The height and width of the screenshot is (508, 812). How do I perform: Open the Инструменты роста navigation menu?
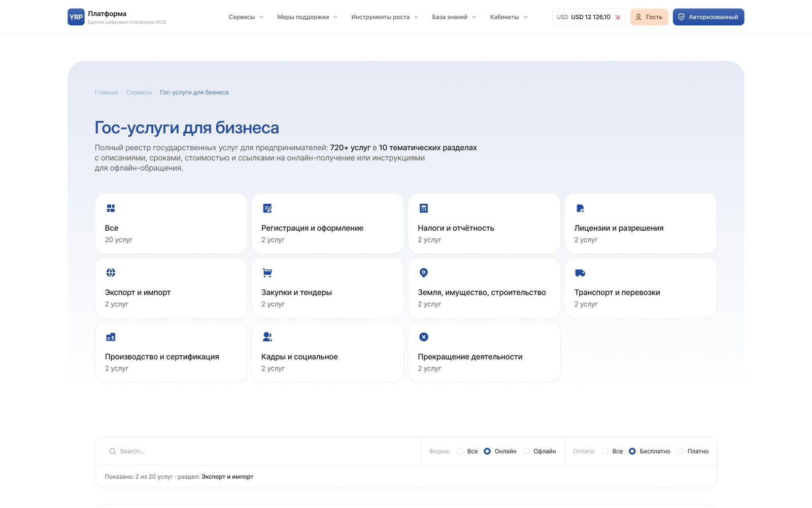385,17
